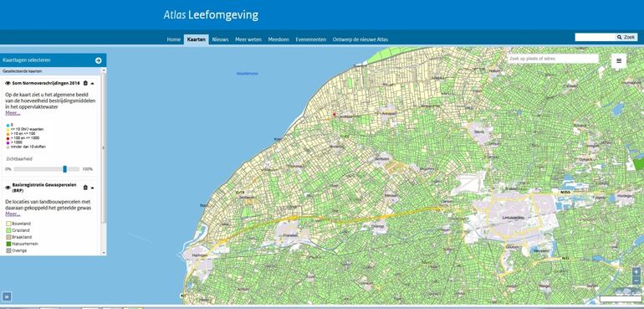644x309 pixels.
Task: Click the layer panel scroll-down arrow
Action: click(x=104, y=253)
